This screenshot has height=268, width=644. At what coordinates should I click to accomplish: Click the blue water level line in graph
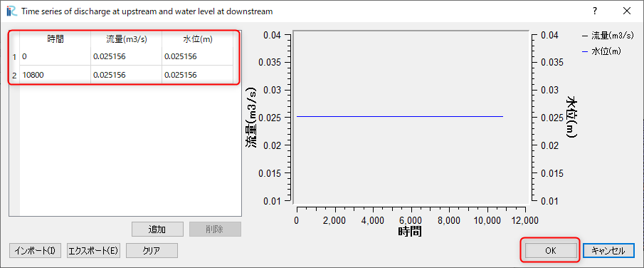coord(400,116)
